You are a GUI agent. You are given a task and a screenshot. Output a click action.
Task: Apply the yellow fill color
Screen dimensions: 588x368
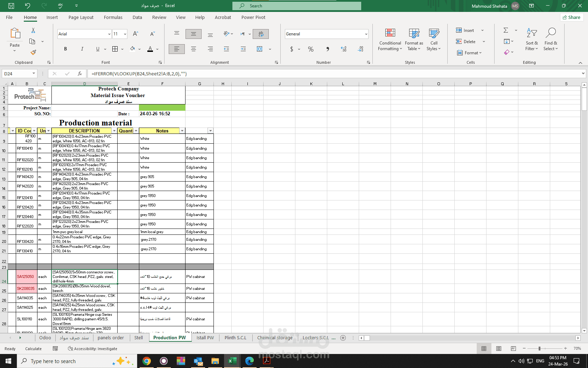(x=132, y=49)
